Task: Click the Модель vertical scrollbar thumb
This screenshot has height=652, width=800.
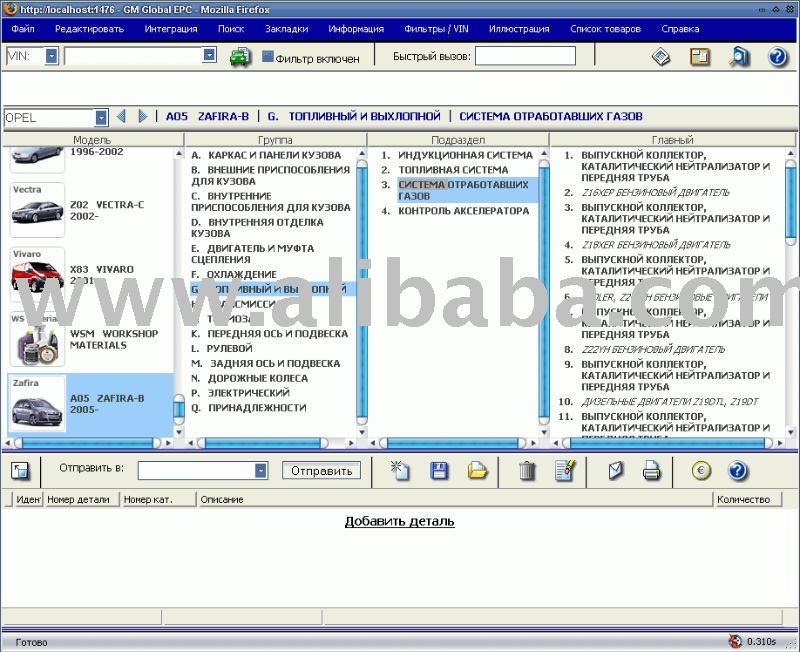Action: (x=179, y=409)
